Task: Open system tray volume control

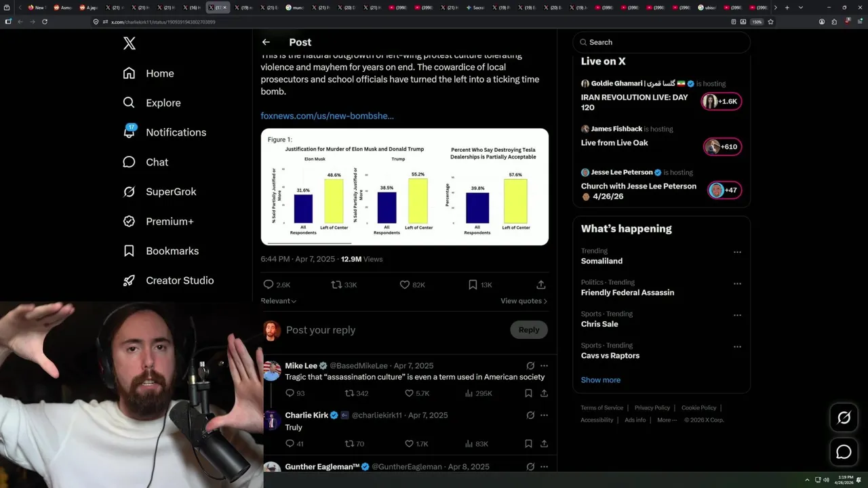Action: (x=826, y=480)
